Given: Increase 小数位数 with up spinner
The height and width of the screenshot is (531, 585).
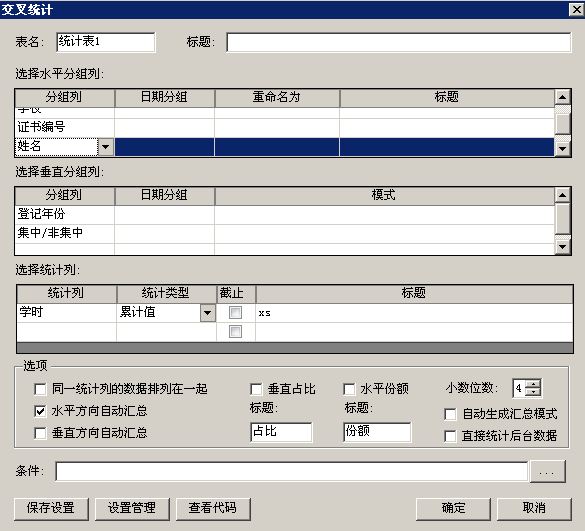Looking at the screenshot, I should 533,384.
